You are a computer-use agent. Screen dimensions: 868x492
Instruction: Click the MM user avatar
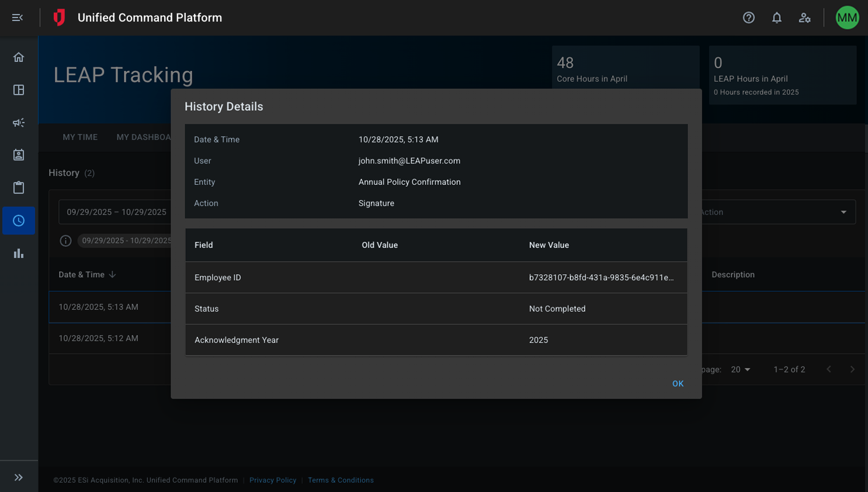click(x=846, y=18)
